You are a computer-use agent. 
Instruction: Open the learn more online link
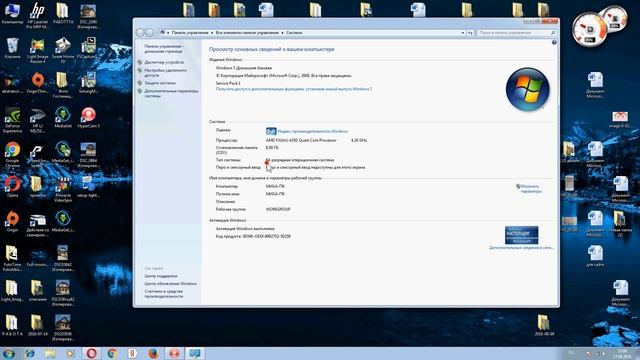pyautogui.click(x=521, y=248)
